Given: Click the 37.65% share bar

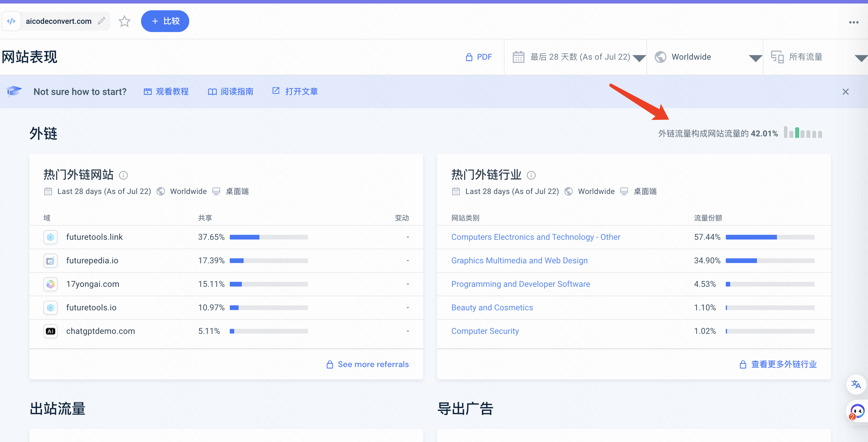Looking at the screenshot, I should point(269,237).
